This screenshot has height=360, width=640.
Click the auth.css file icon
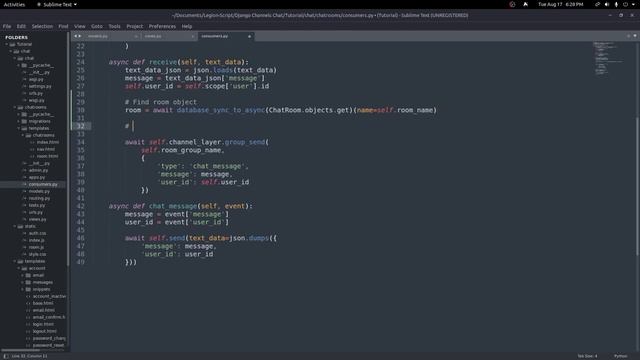pos(24,233)
